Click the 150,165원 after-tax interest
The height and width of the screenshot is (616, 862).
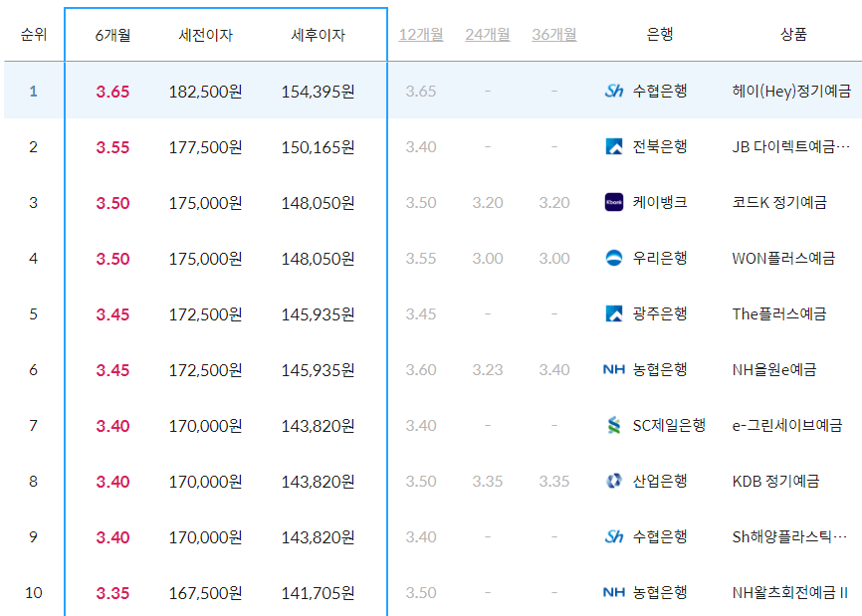coord(318,147)
